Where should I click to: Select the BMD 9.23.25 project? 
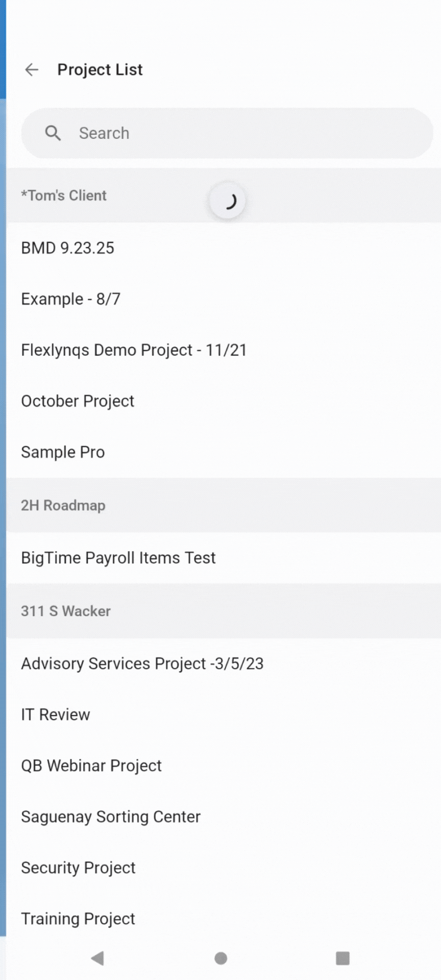click(68, 248)
